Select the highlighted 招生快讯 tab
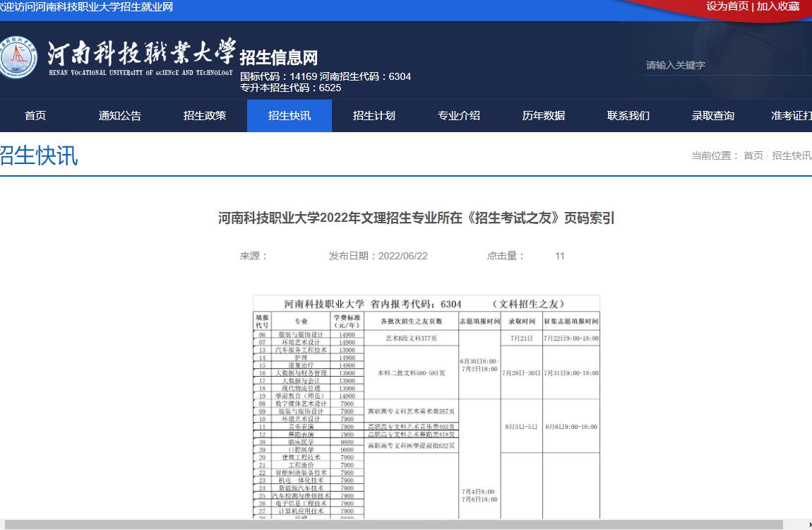This screenshot has width=812, height=530. coord(289,115)
